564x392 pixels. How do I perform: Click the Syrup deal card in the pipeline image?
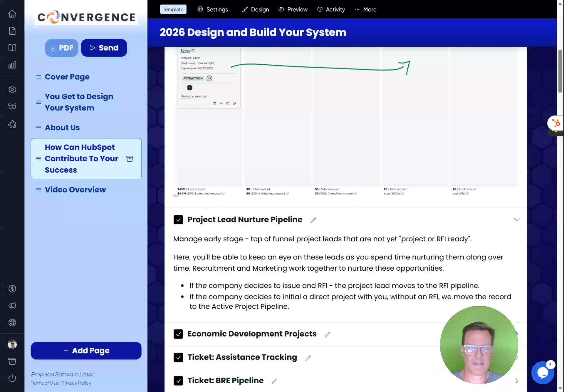(209, 78)
